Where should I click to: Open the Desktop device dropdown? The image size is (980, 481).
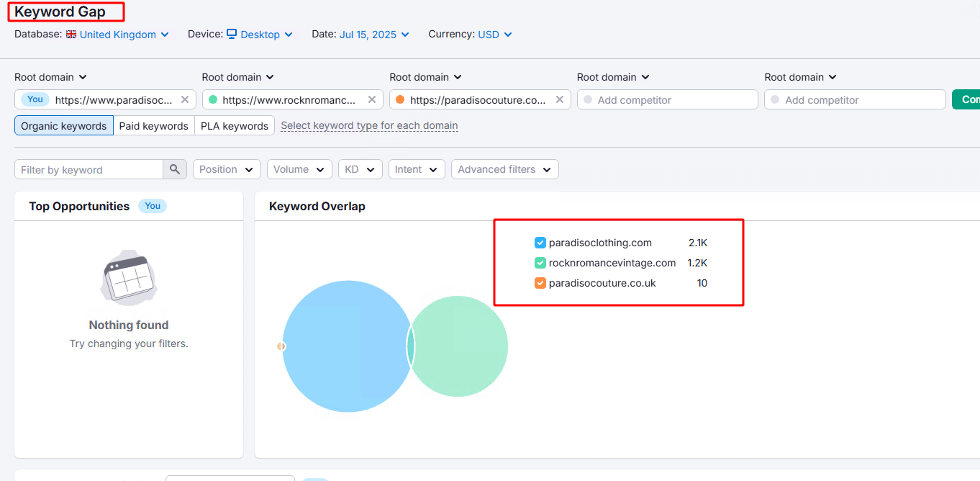pyautogui.click(x=266, y=35)
